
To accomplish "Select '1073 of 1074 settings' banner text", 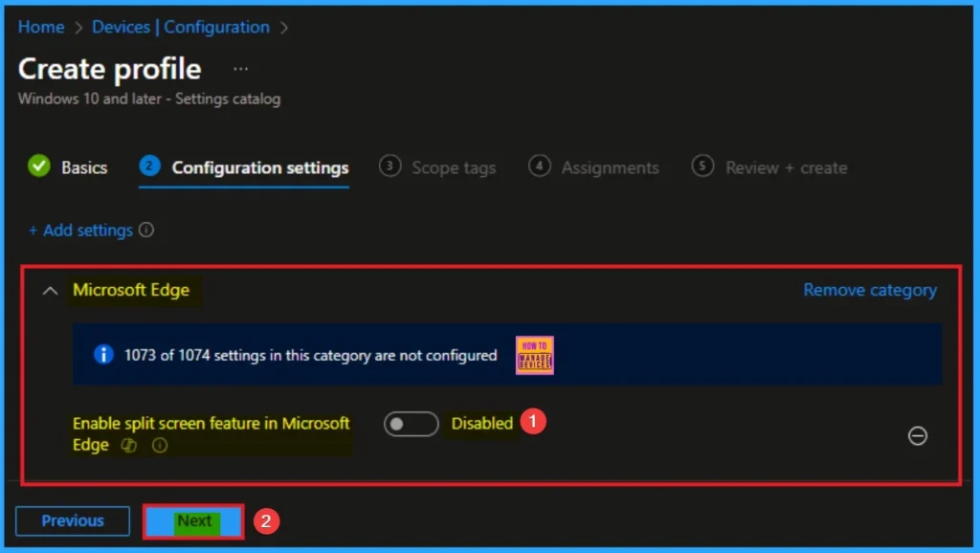I will pos(311,355).
